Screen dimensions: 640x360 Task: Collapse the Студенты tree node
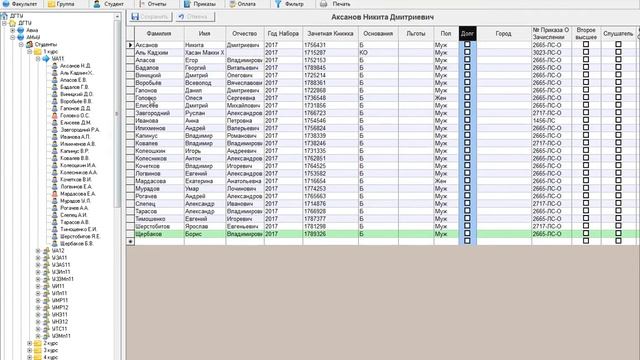[x=21, y=44]
